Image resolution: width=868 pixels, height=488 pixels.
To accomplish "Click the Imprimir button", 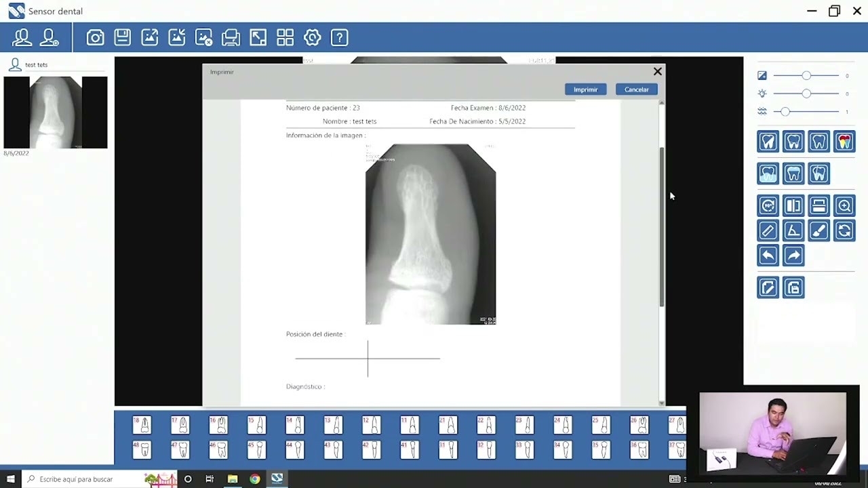I will [x=585, y=89].
